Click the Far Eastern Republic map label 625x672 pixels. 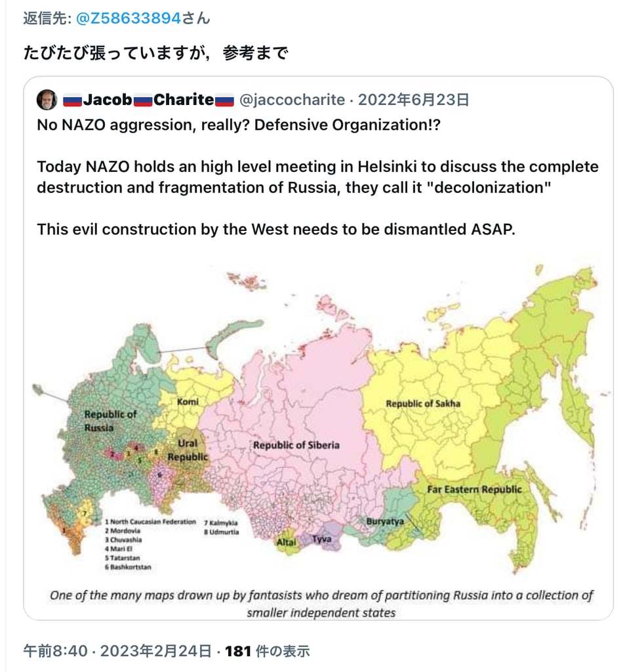point(475,490)
